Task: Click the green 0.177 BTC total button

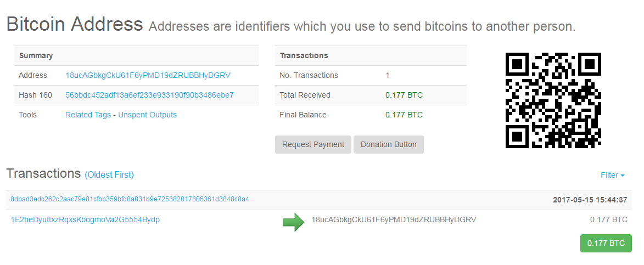Action: click(606, 243)
